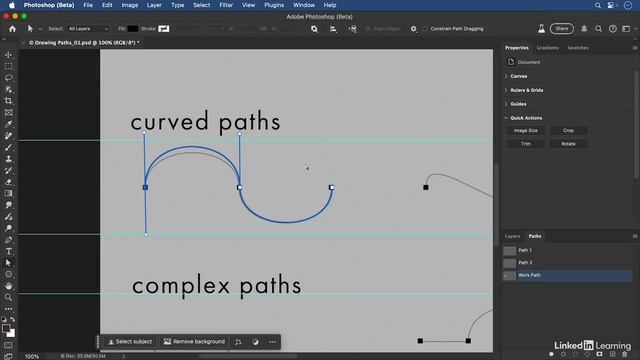Screen dimensions: 640x360
Task: Expand the Guides section
Action: point(506,104)
